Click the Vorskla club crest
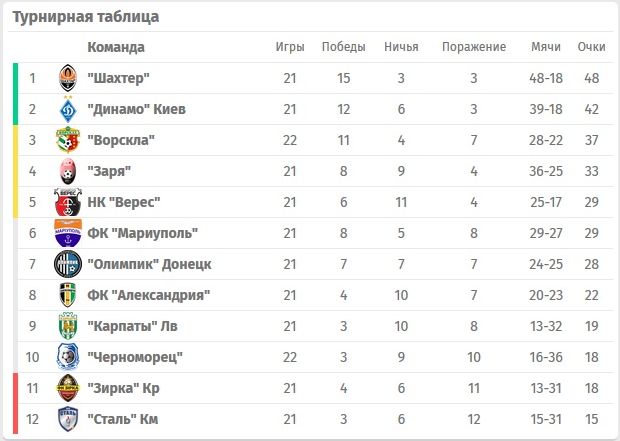Image resolution: width=620 pixels, height=441 pixels. 68,140
